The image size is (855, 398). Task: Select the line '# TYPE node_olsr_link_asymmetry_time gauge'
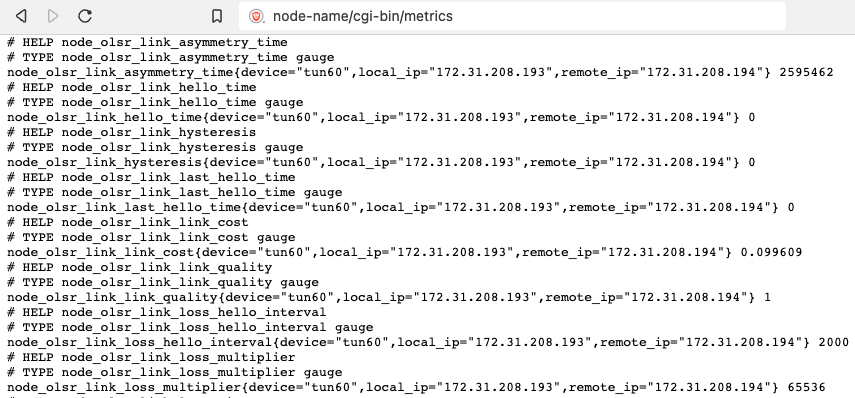coord(171,57)
